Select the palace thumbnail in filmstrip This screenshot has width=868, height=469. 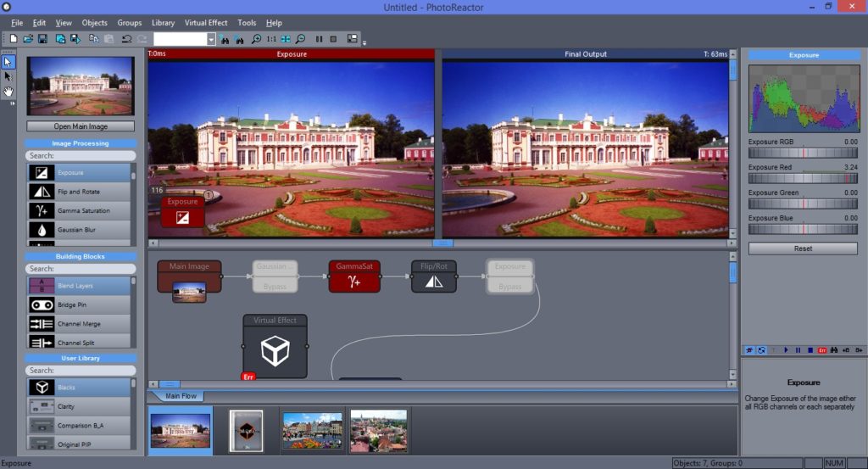point(181,431)
